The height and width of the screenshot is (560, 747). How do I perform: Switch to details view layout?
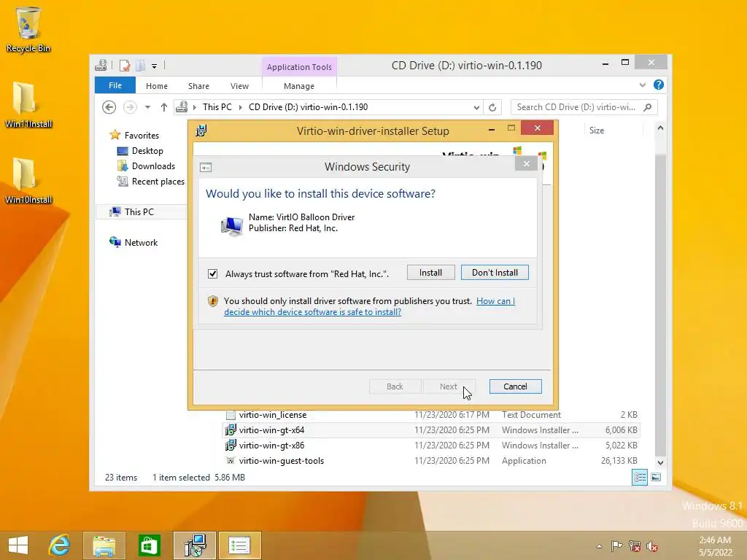pyautogui.click(x=639, y=477)
